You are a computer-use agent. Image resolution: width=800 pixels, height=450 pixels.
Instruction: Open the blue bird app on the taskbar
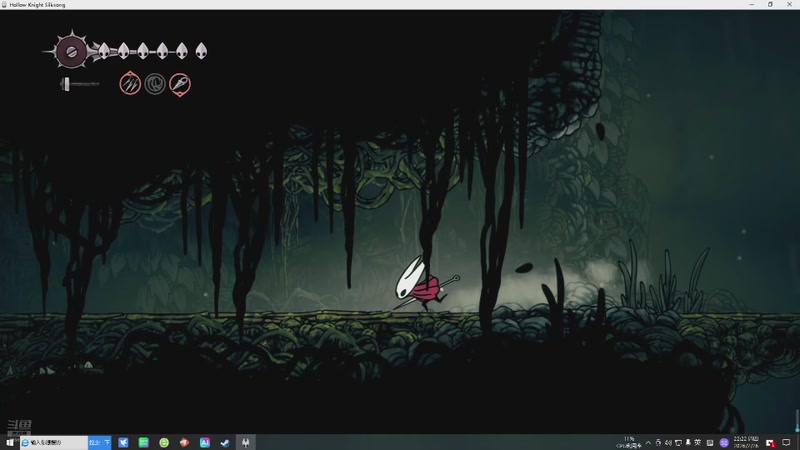click(x=123, y=442)
